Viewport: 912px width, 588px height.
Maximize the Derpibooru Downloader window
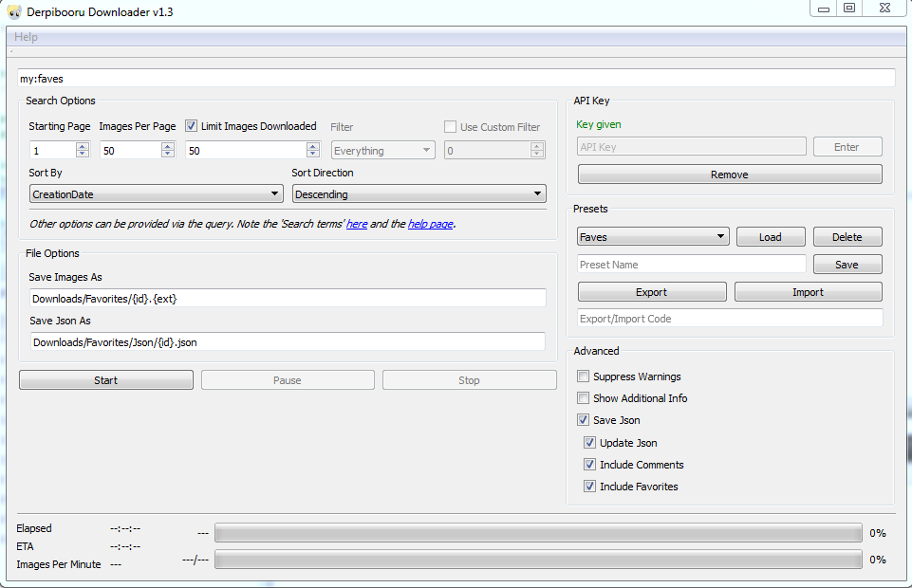click(x=849, y=9)
